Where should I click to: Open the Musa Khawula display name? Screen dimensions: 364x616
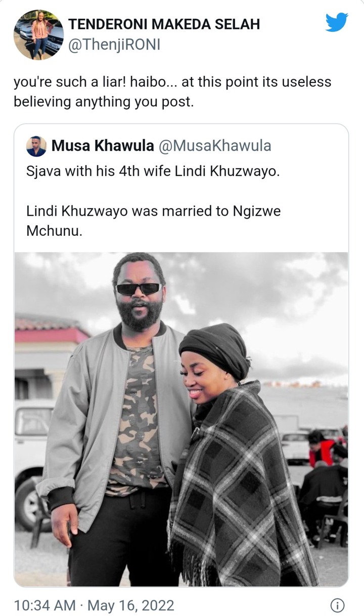(103, 146)
